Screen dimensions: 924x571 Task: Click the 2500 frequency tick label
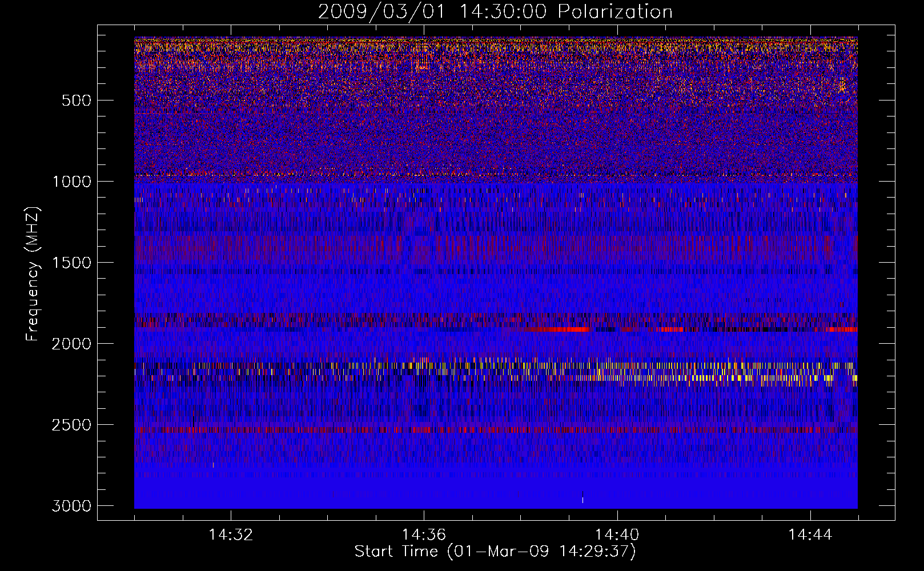click(71, 425)
